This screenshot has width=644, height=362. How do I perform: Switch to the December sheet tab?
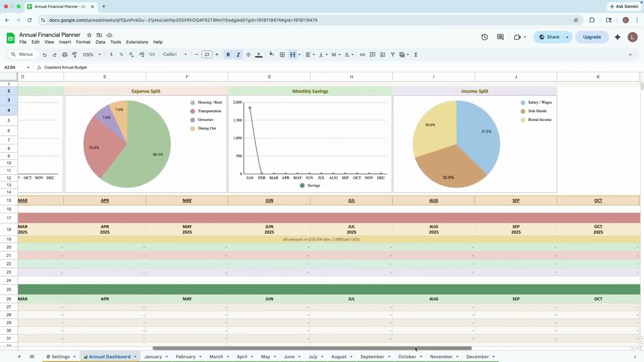click(477, 357)
